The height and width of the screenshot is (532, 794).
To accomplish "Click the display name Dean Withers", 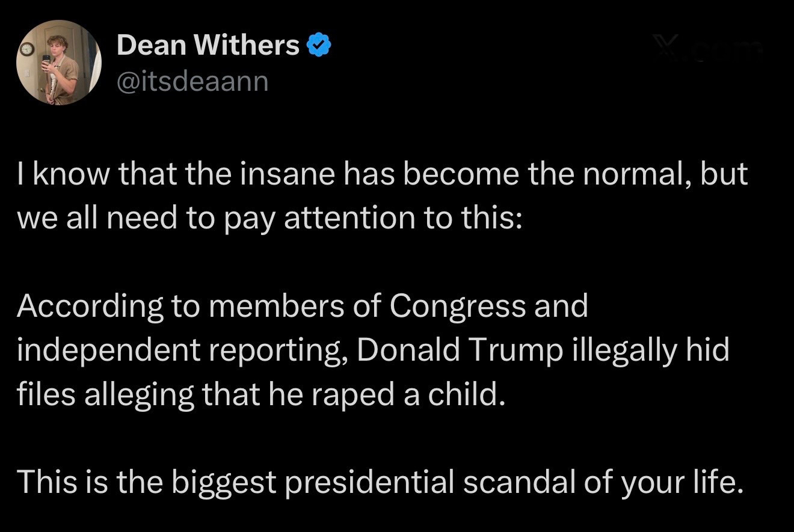I will [208, 45].
